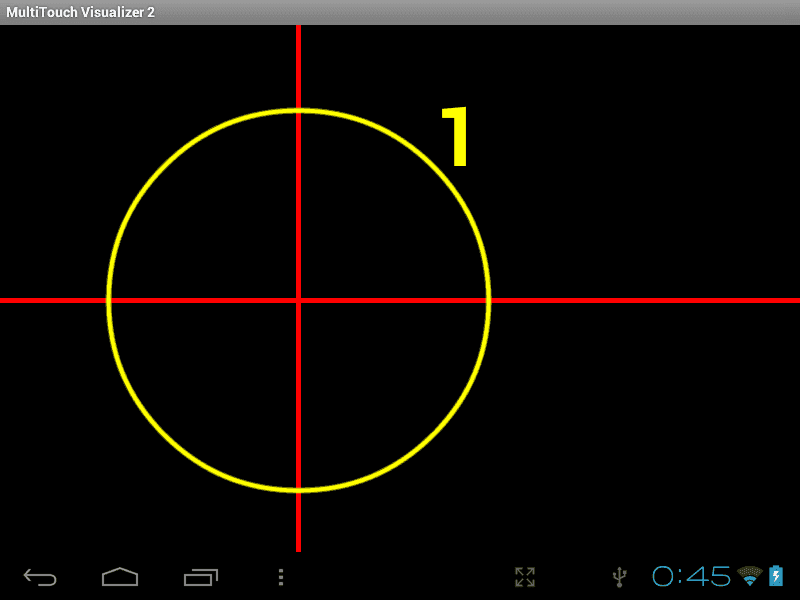Tap the Android home navigation icon

(x=120, y=577)
